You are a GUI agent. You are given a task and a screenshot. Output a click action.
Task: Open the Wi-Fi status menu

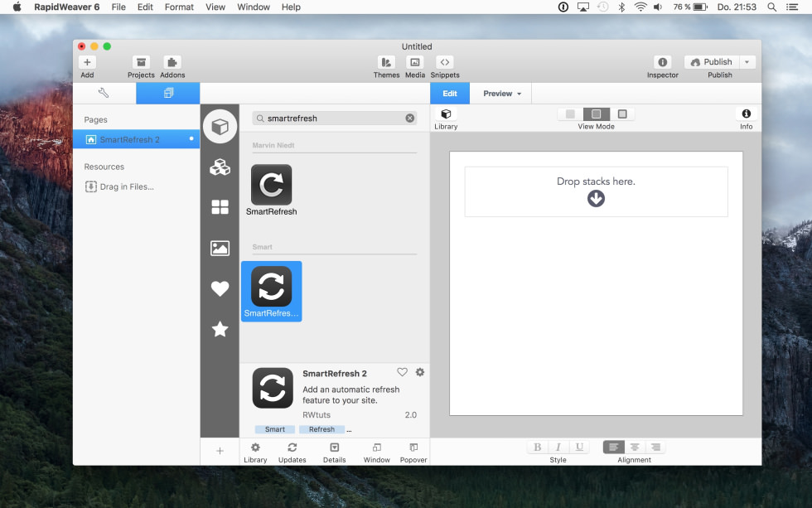click(x=640, y=7)
